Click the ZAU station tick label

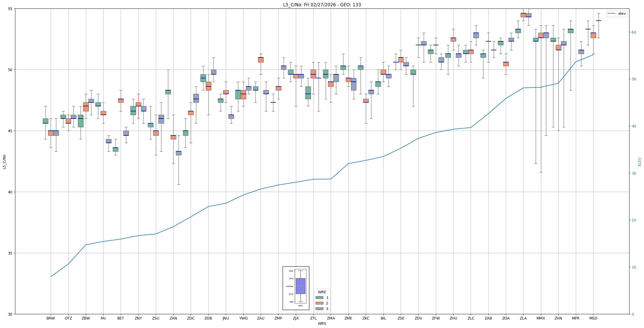pyautogui.click(x=260, y=318)
